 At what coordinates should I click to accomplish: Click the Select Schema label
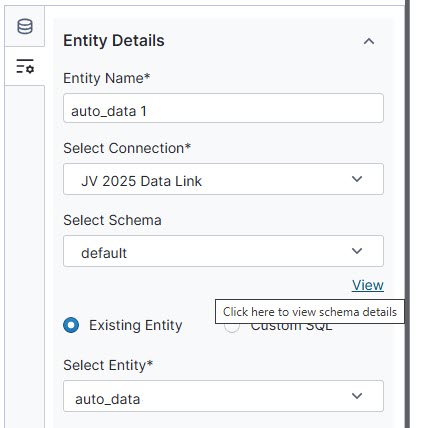112,220
